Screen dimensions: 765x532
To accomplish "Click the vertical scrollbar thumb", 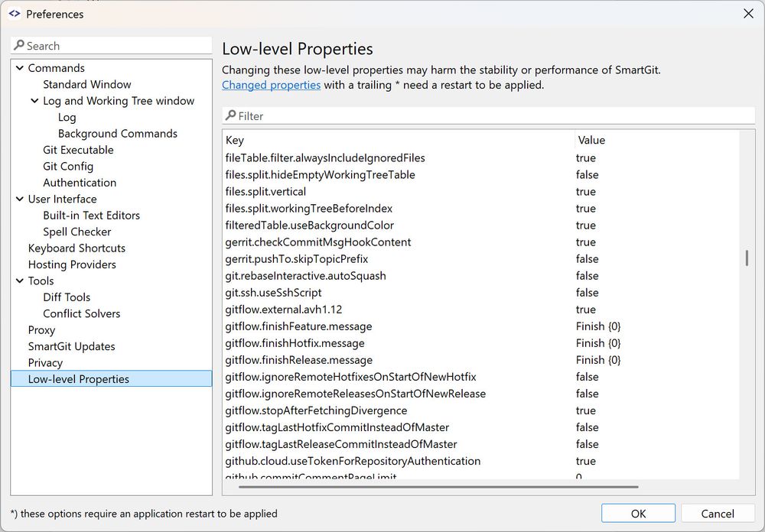I will click(x=747, y=258).
